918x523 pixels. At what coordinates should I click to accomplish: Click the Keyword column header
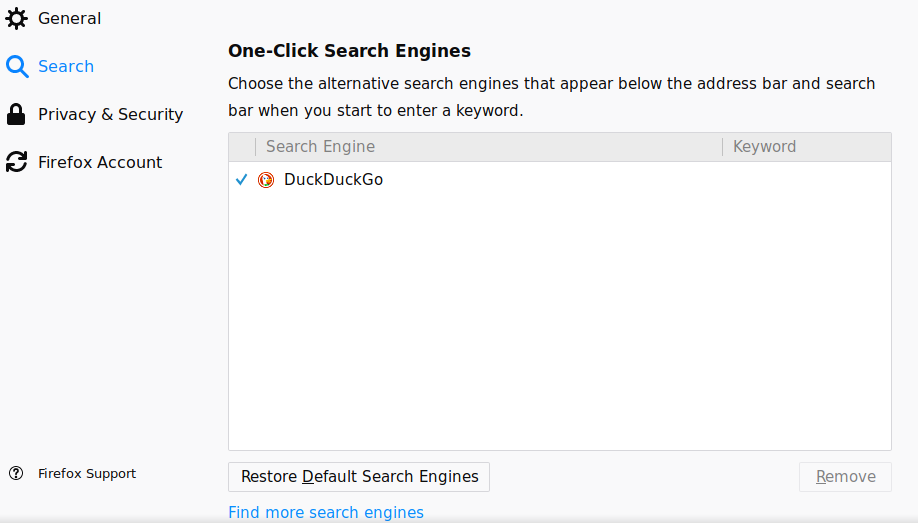click(764, 147)
